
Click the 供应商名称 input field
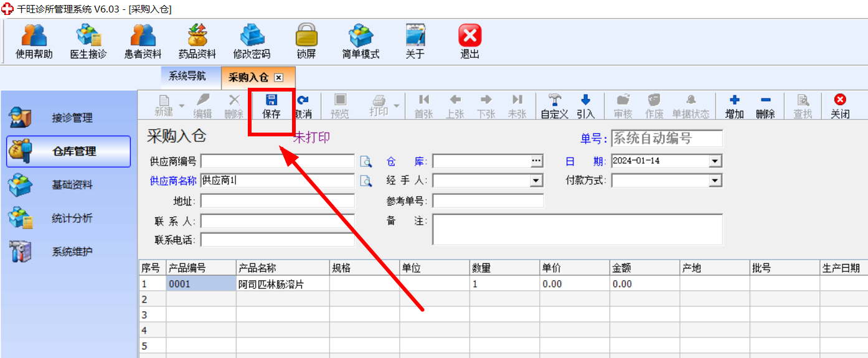point(277,181)
